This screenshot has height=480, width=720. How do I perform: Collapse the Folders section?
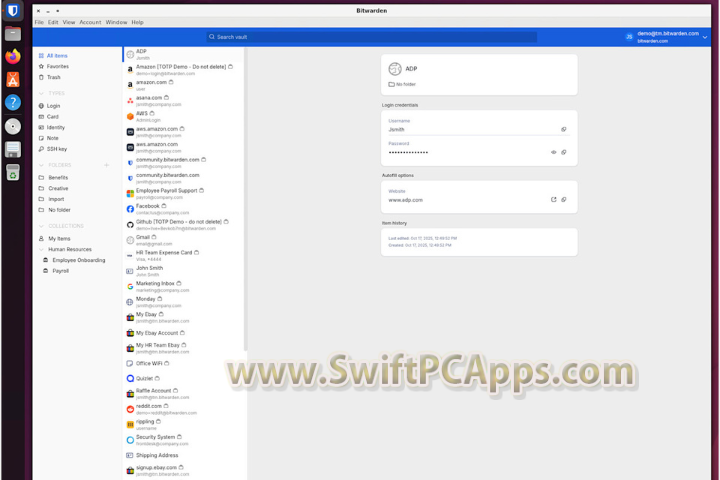(x=41, y=165)
